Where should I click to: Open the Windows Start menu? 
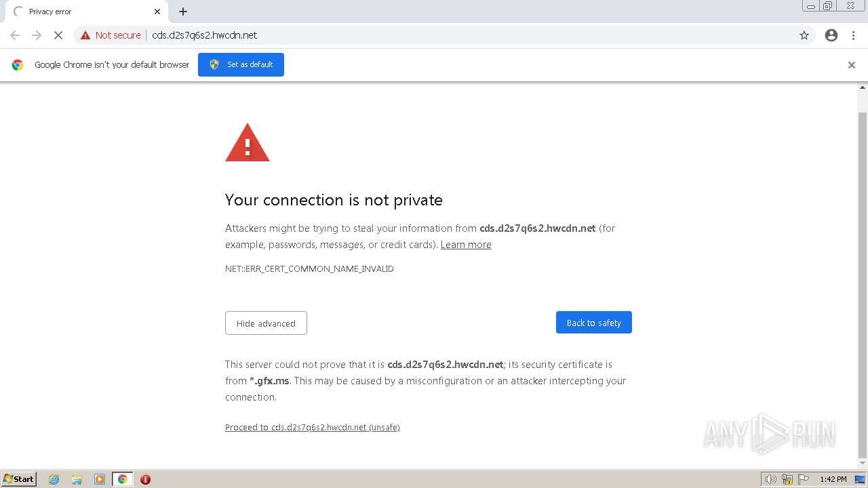[19, 479]
